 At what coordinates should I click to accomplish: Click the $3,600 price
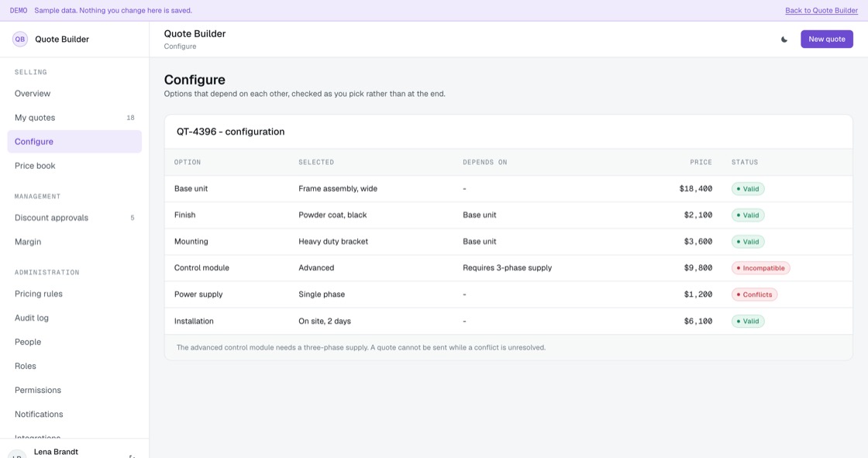tap(698, 242)
